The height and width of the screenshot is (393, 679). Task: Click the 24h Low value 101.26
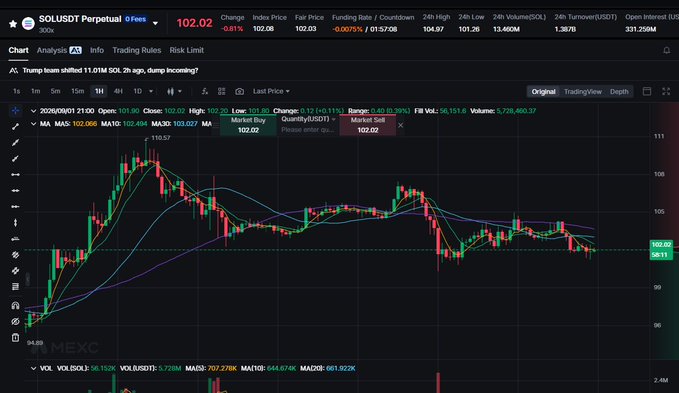[469, 29]
